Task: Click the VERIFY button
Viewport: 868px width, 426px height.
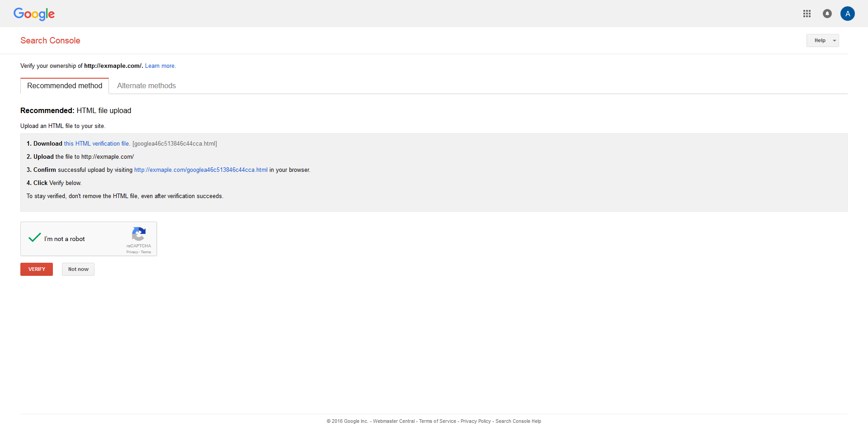Action: [x=36, y=269]
